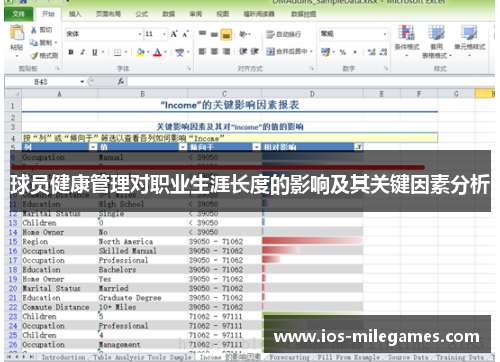The height and width of the screenshot is (362, 500).
Task: Toggle underline formatting
Action: (95, 52)
